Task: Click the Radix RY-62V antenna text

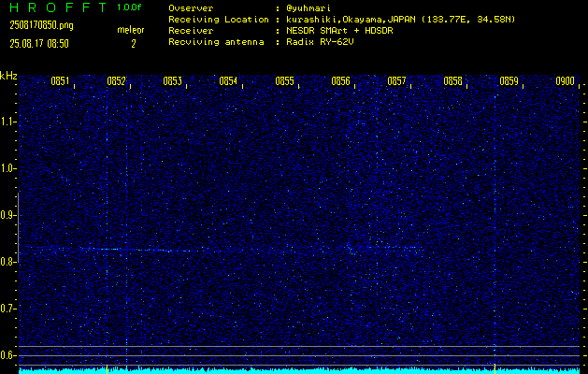Action: point(320,42)
